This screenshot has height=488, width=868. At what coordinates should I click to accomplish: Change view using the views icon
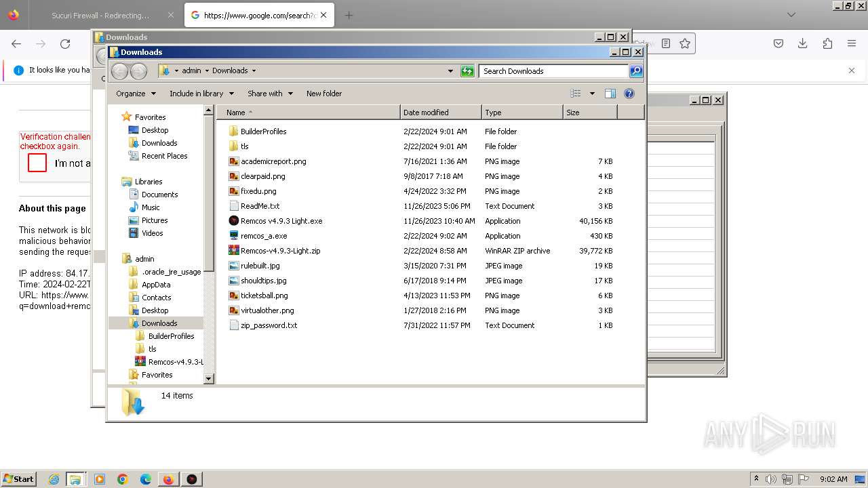click(x=576, y=94)
